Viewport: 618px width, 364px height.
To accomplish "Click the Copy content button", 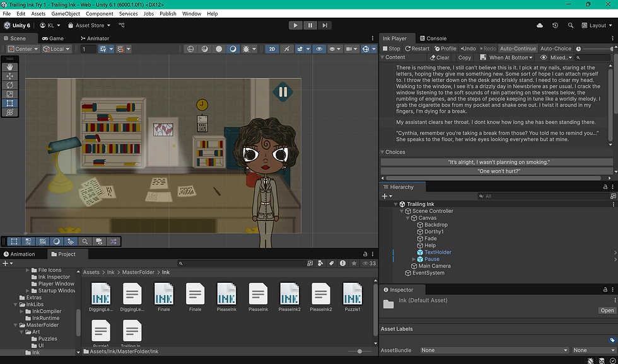I will click(x=464, y=57).
